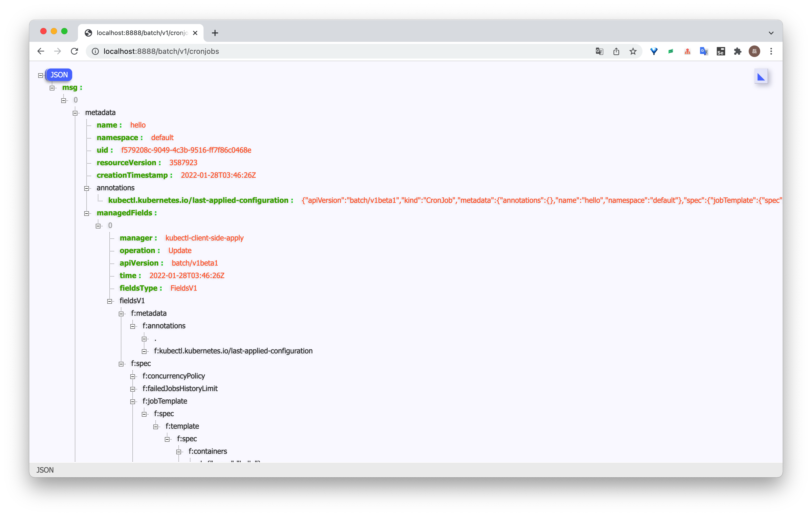
Task: Collapse the managedFields node
Action: pyautogui.click(x=87, y=213)
